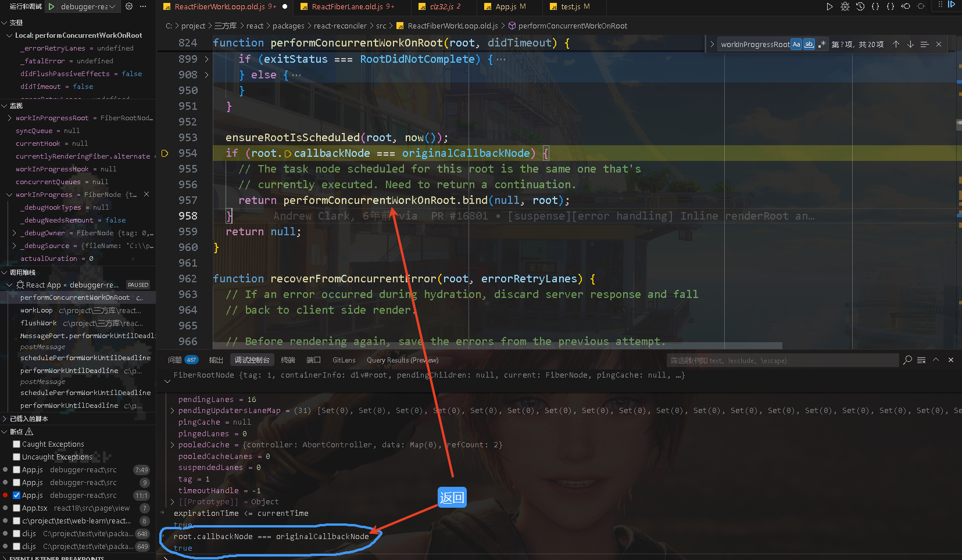Click the breakpoint glyph on line 954
962x560 pixels.
(165, 153)
